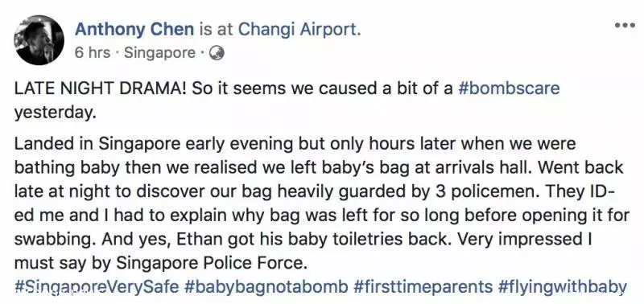Open the #bombscare hashtag
This screenshot has width=644, height=304.
click(509, 88)
